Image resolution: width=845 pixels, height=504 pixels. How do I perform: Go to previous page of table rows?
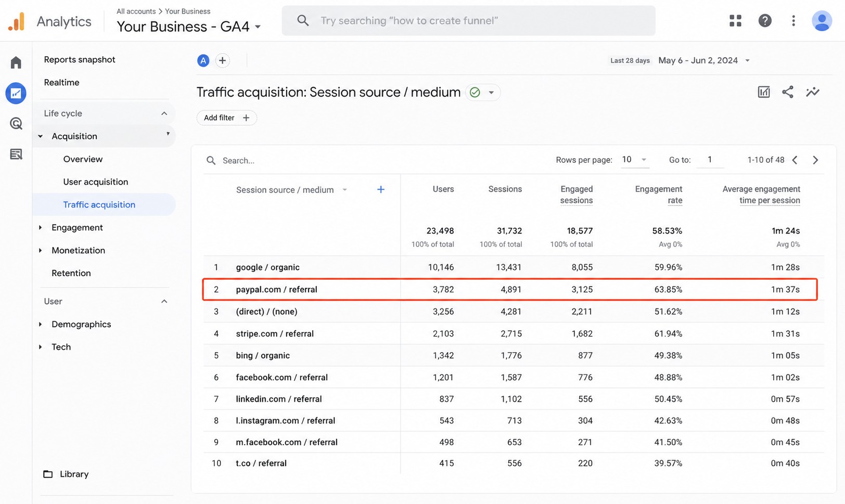[x=795, y=160]
